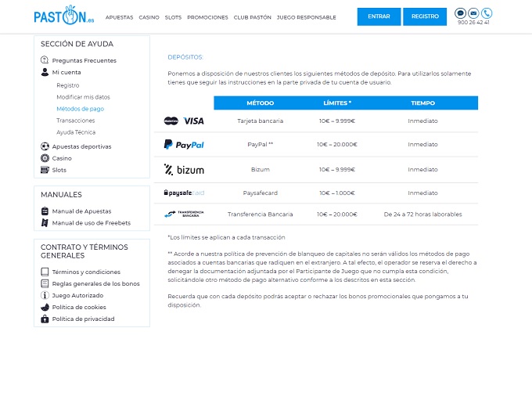Expand Apuestas deportivas help section
Screen dimensions: 532x400
(x=81, y=146)
